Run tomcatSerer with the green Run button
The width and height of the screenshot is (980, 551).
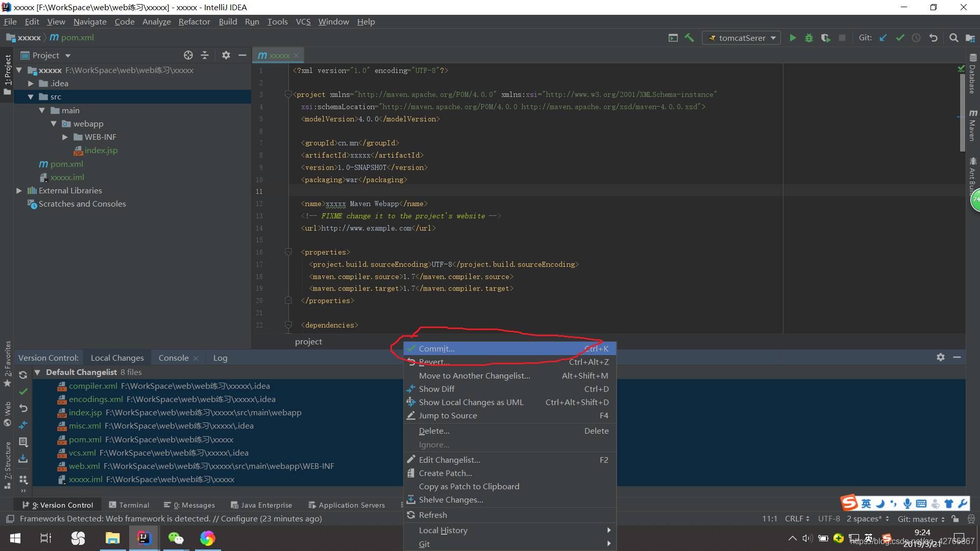[x=793, y=38]
